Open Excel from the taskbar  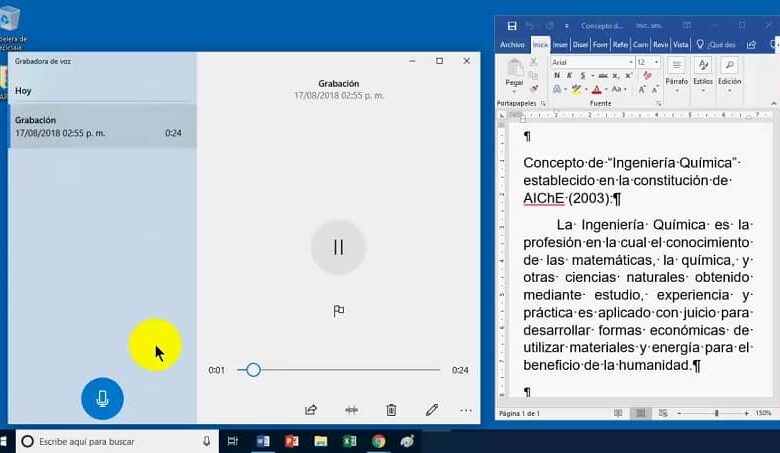pyautogui.click(x=350, y=441)
